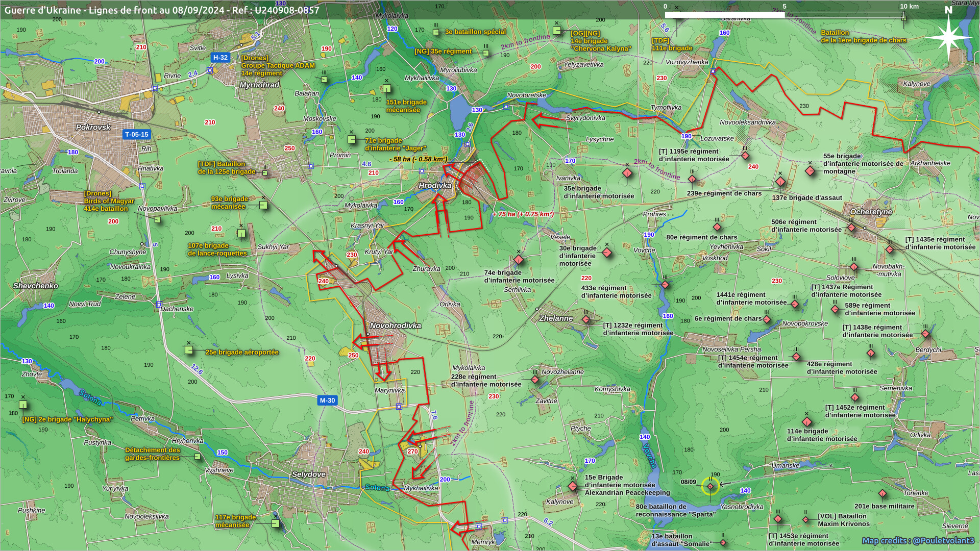This screenshot has height=551, width=980.
Task: Click the 25e brigade aéroportée green square
Action: click(189, 350)
